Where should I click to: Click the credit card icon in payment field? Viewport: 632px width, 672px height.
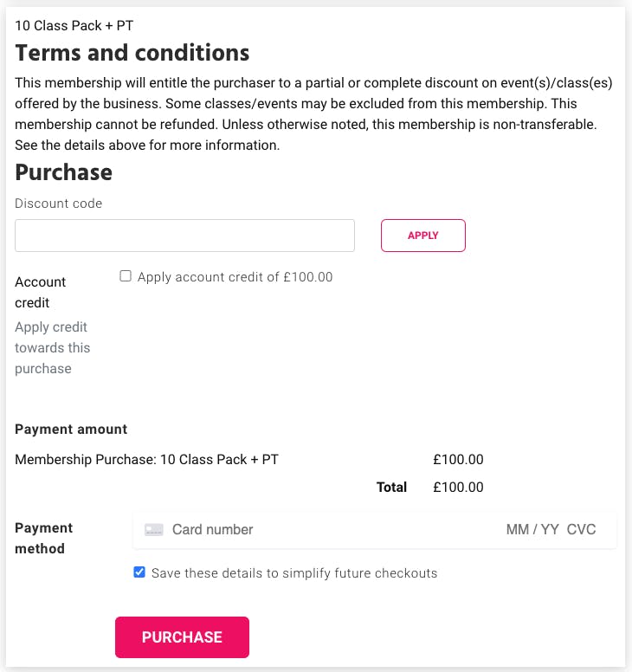tap(154, 529)
